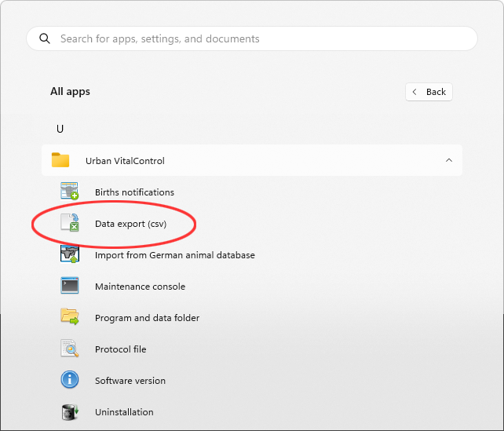Click the Data export csv file icon
Screen dimensions: 504x431
click(70, 224)
